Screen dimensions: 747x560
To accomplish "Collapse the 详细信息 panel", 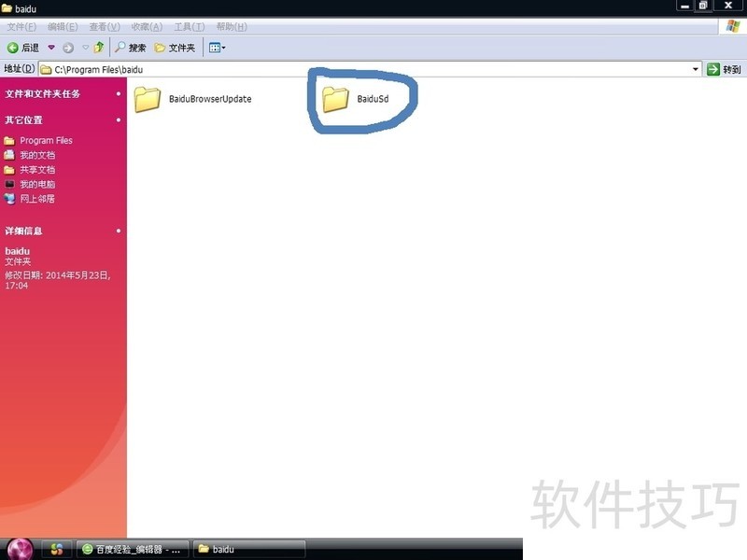I will pyautogui.click(x=119, y=231).
